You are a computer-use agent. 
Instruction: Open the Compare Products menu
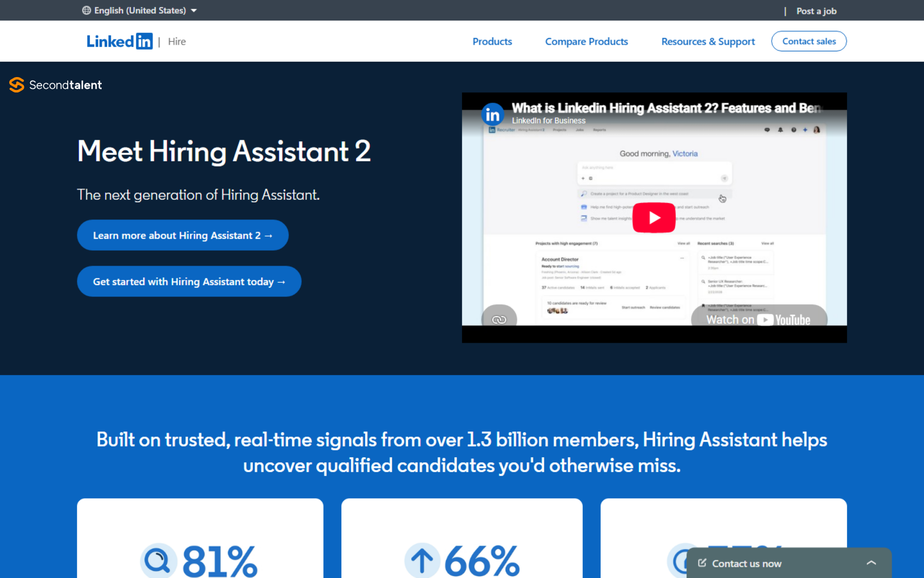pyautogui.click(x=586, y=41)
